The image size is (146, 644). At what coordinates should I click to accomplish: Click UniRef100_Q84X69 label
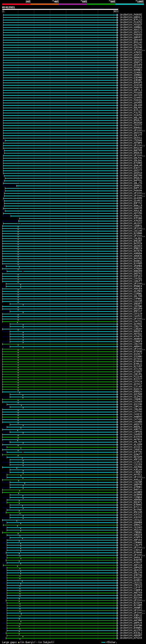(131, 40)
